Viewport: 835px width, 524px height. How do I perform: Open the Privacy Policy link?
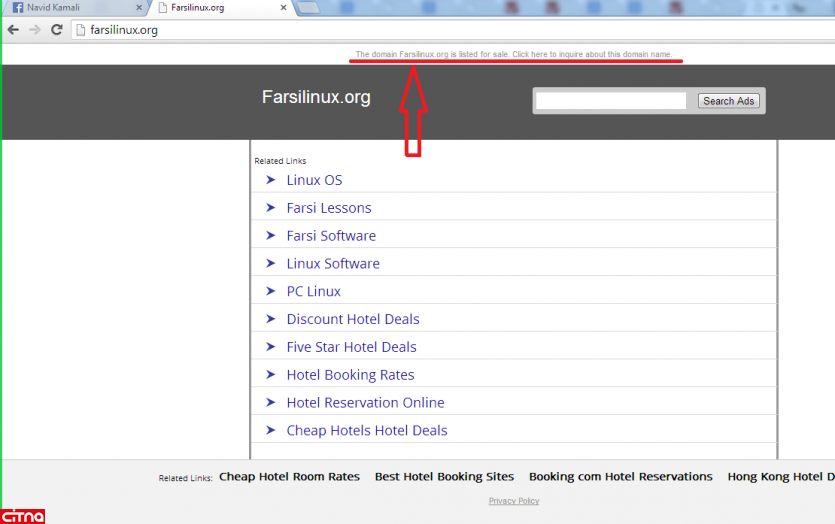point(514,501)
